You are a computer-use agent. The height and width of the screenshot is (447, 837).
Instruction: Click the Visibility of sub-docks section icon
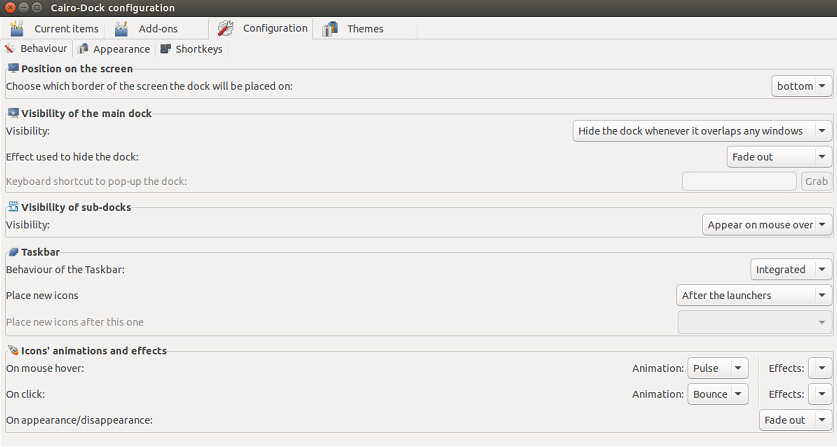13,207
